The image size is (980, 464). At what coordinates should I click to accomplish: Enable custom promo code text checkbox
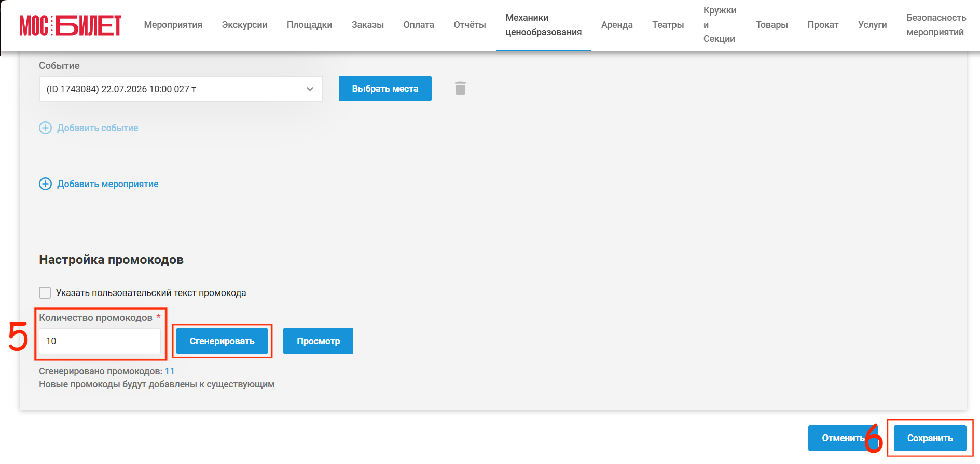coord(45,293)
